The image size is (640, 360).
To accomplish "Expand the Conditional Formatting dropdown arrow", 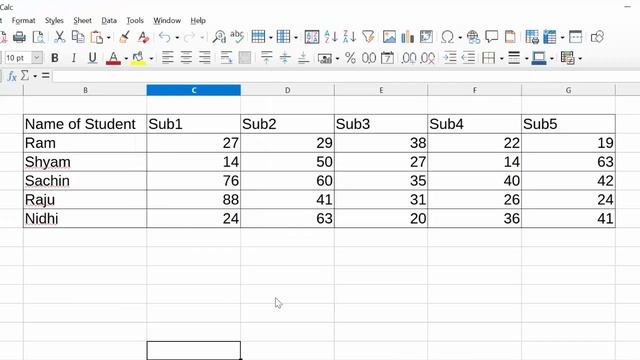I will [580, 58].
